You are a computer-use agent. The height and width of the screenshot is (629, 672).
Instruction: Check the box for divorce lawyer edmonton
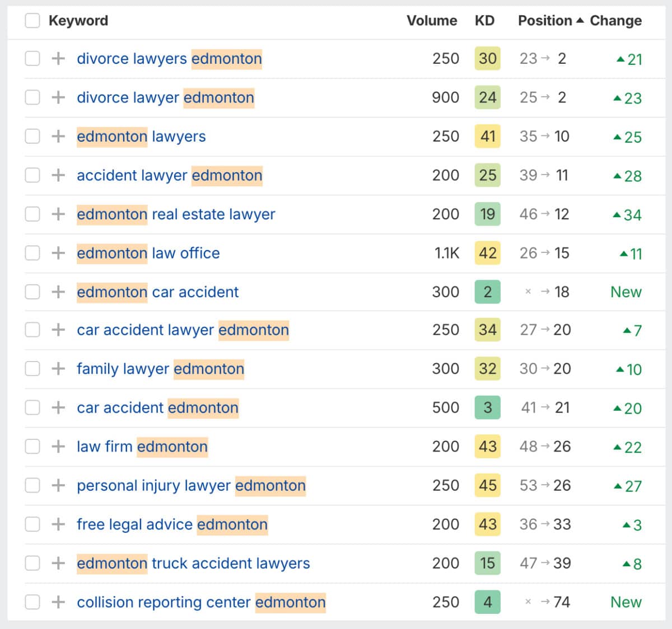(x=32, y=97)
